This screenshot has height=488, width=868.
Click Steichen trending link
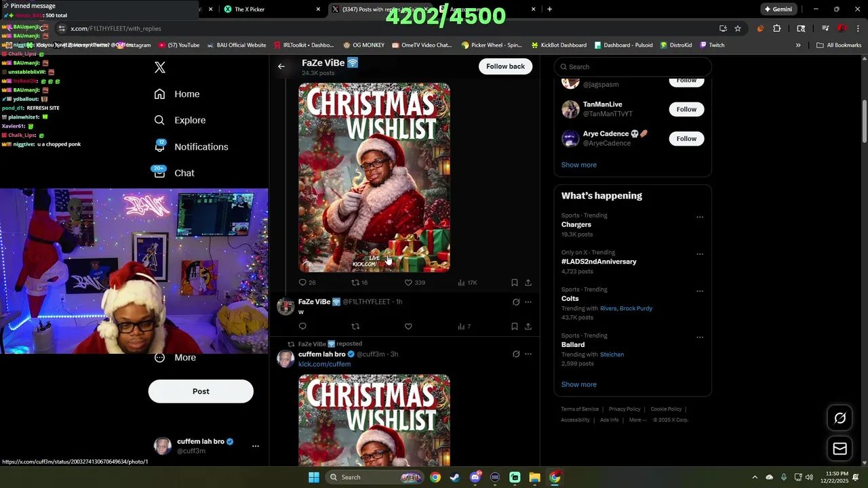click(612, 354)
